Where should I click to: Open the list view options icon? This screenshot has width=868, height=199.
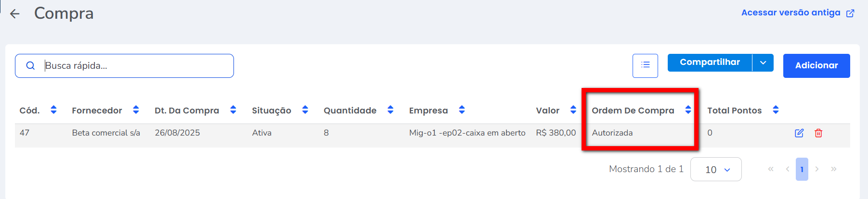point(645,65)
